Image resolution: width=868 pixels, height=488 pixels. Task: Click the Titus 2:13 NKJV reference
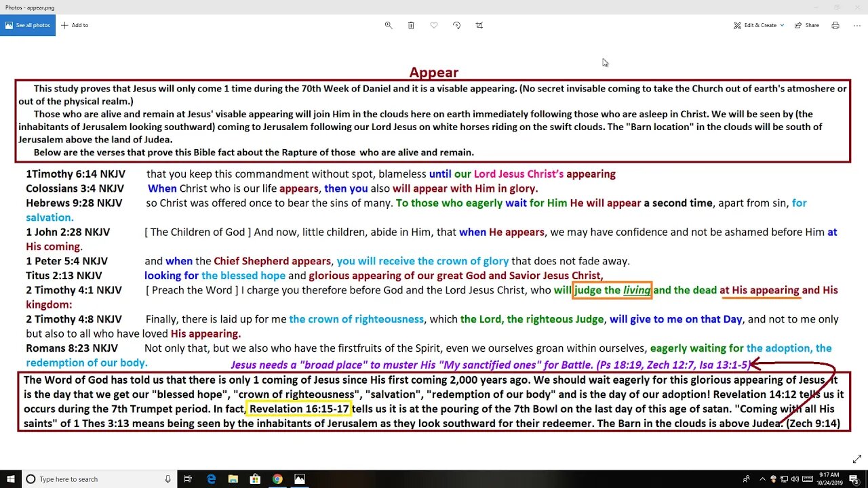[64, 276]
